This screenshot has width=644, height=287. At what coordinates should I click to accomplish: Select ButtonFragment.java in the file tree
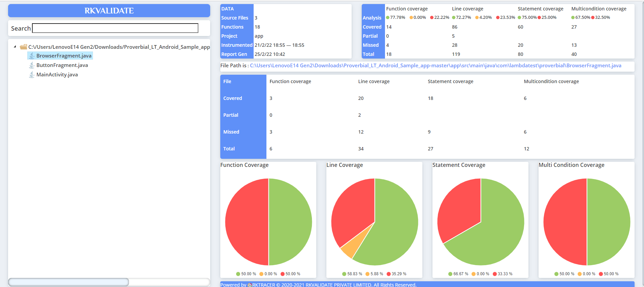click(x=62, y=65)
